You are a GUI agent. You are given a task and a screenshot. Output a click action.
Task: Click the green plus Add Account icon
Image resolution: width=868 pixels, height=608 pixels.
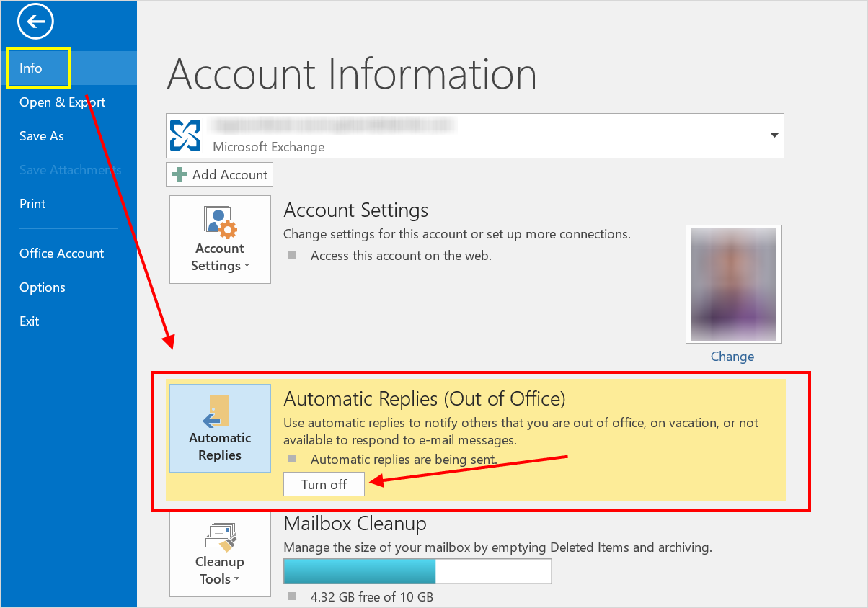(x=180, y=174)
